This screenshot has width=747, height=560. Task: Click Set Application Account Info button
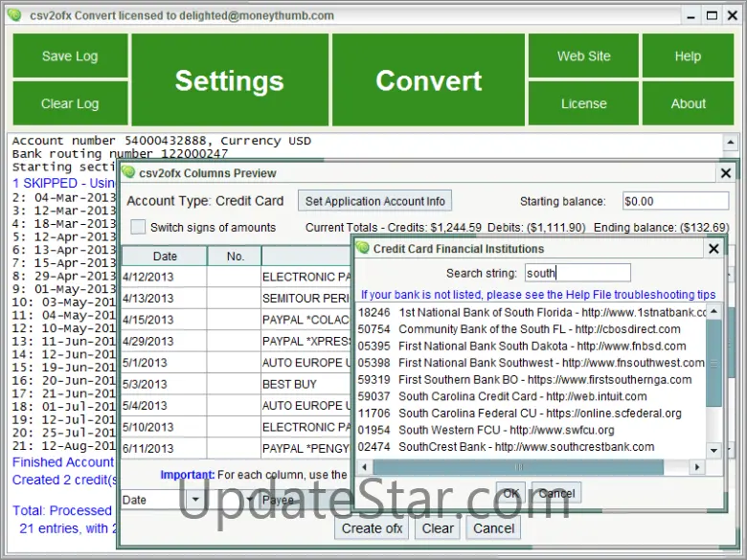(374, 201)
